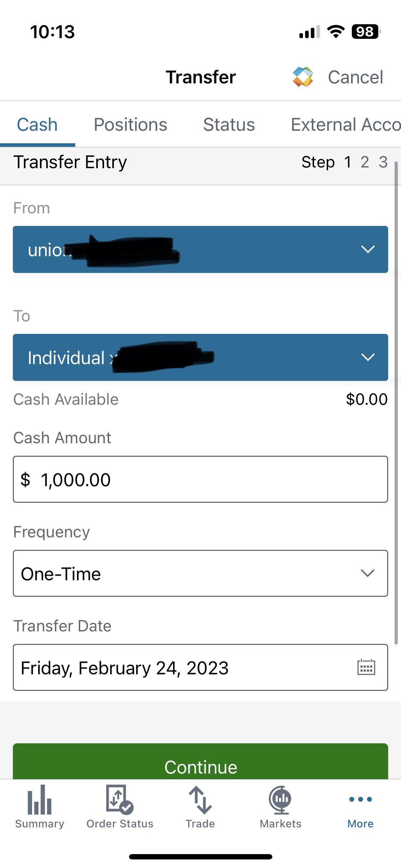Select the Cash tab
Screen dimensions: 401x868
click(x=37, y=125)
